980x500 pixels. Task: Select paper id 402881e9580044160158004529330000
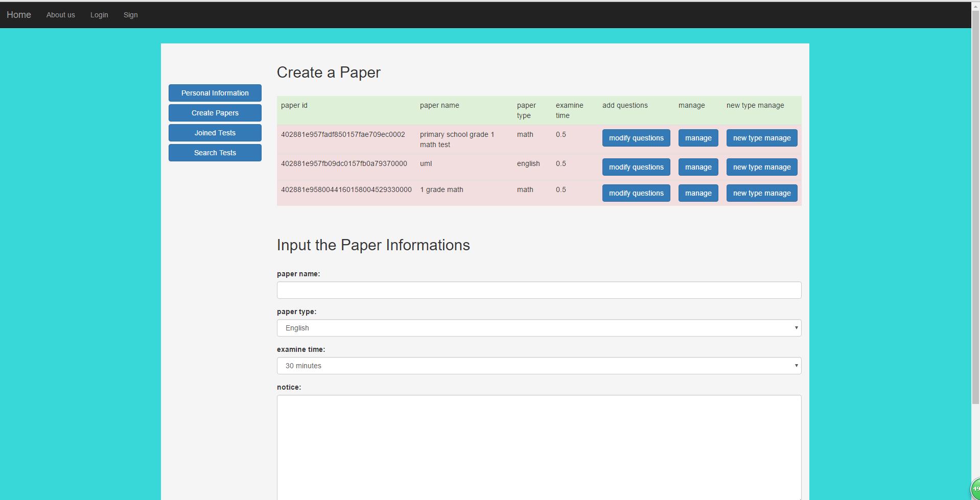346,189
